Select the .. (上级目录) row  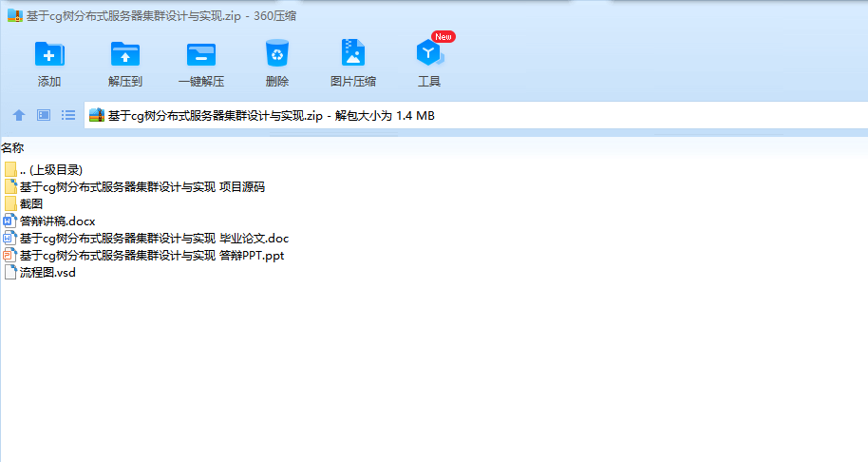coord(43,169)
